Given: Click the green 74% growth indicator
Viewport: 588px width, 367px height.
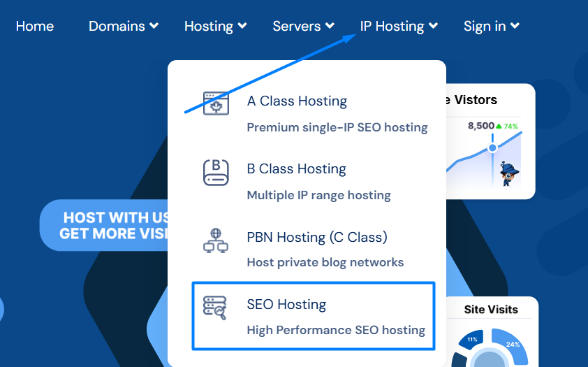Looking at the screenshot, I should pyautogui.click(x=507, y=127).
